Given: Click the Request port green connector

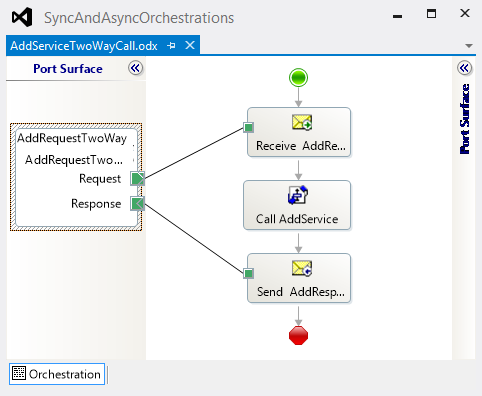Looking at the screenshot, I should (x=137, y=179).
